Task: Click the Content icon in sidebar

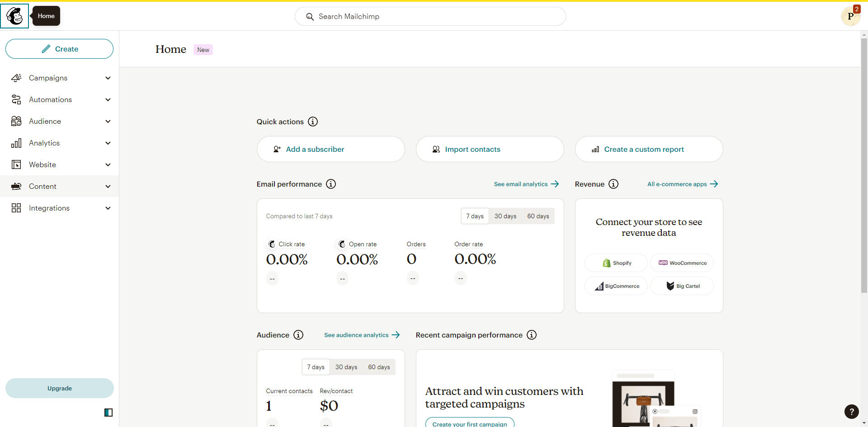Action: (16, 186)
